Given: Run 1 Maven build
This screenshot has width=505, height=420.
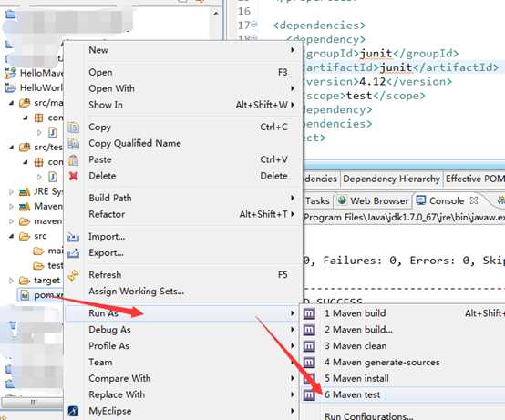Looking at the screenshot, I should tap(403, 313).
